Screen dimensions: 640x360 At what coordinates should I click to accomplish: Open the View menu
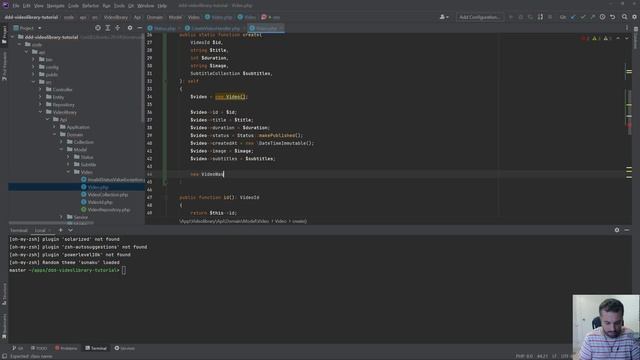tap(39, 6)
